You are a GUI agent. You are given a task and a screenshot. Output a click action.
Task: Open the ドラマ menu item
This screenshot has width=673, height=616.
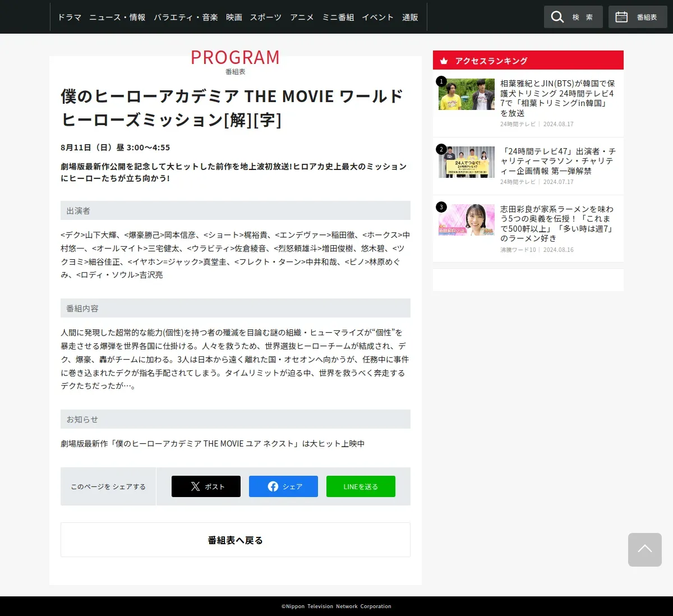(x=70, y=17)
